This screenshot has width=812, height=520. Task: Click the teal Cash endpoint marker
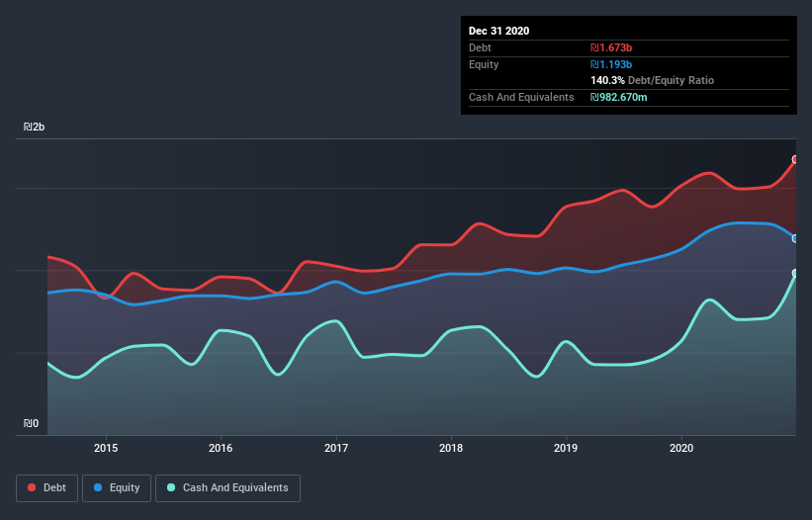coord(795,273)
